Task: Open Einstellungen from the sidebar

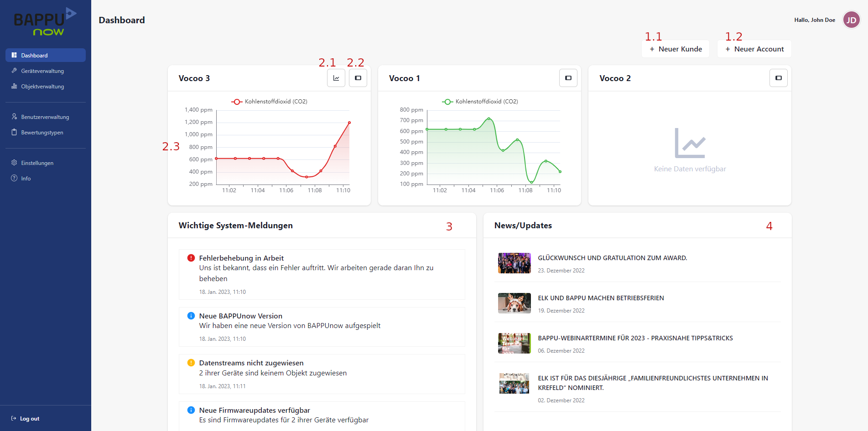Action: pyautogui.click(x=46, y=163)
